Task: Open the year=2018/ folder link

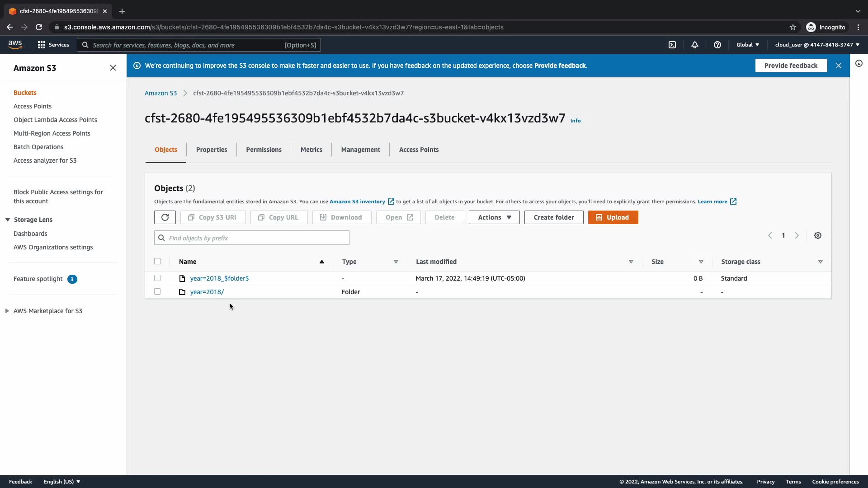Action: [x=207, y=292]
